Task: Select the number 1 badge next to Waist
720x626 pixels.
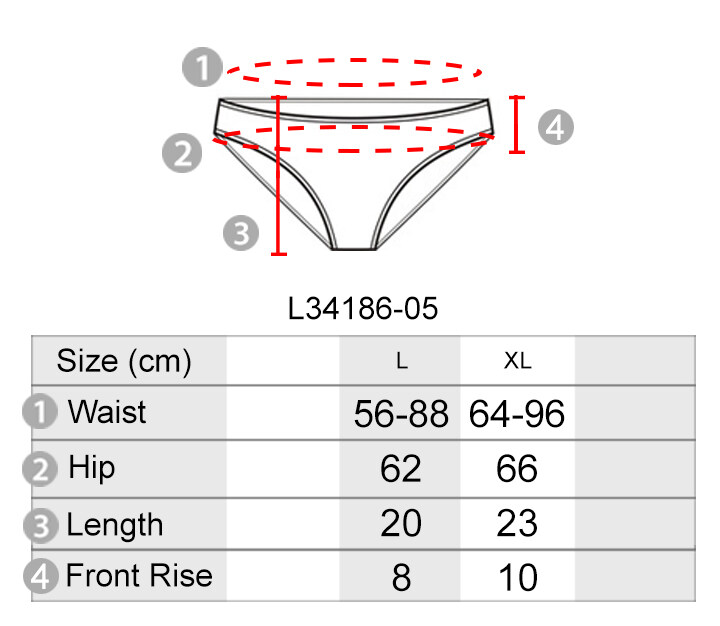Action: [40, 413]
